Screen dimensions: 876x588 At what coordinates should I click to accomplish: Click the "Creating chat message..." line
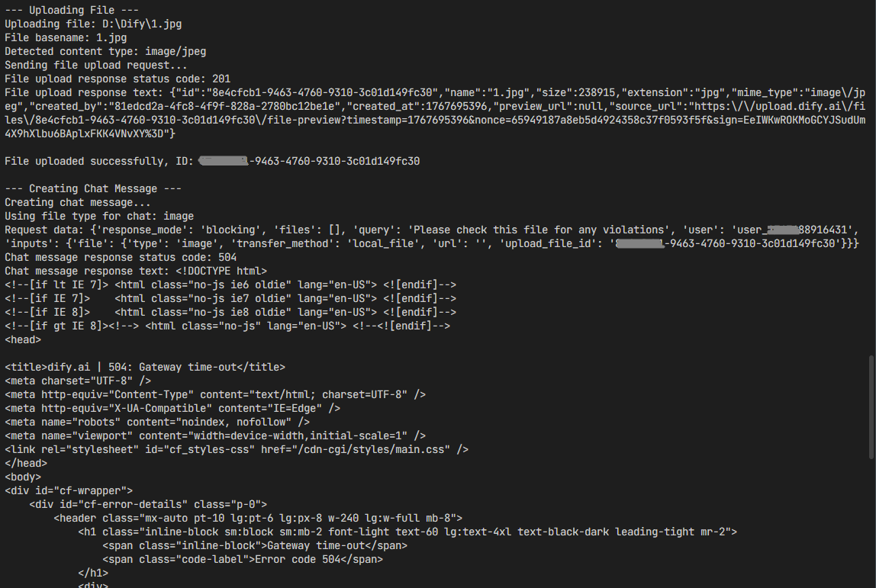(x=78, y=203)
